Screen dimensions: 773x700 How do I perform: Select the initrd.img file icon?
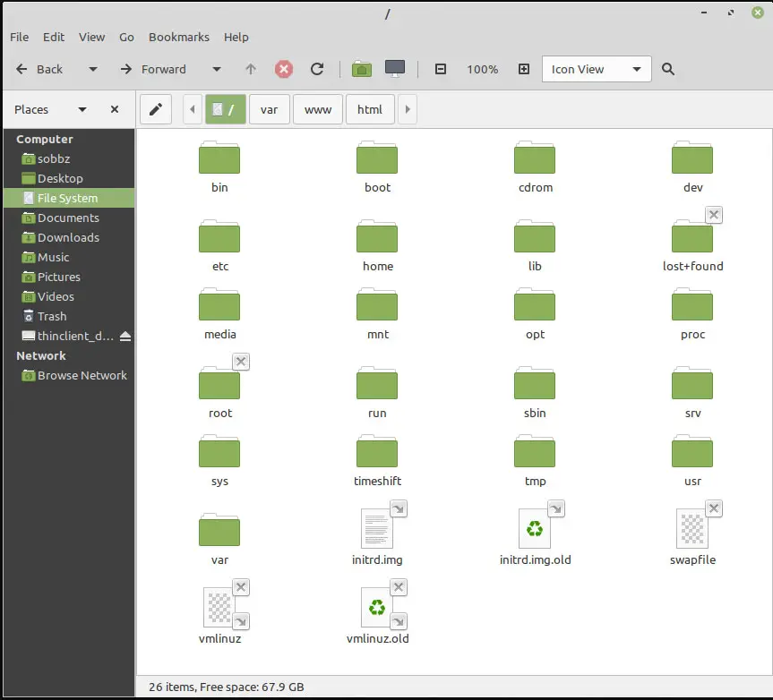coord(377,528)
